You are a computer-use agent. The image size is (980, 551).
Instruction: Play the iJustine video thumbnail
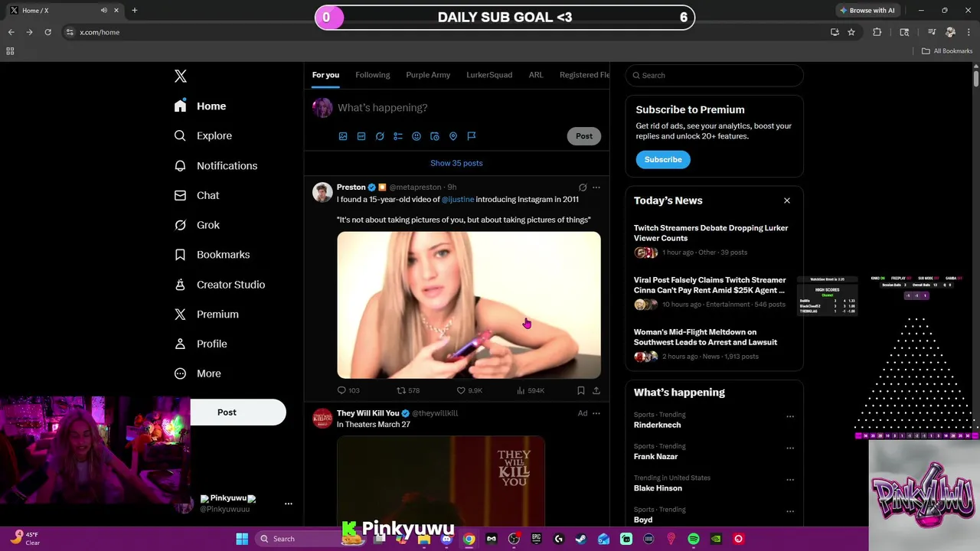469,305
